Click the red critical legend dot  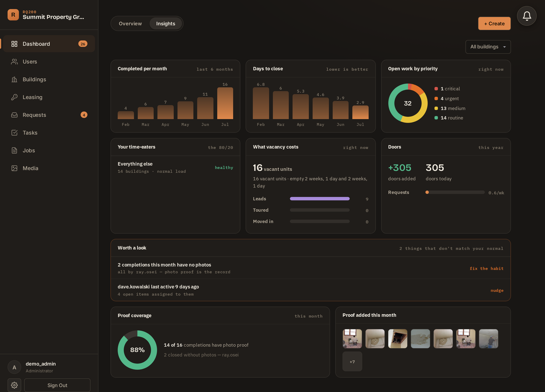click(x=436, y=89)
